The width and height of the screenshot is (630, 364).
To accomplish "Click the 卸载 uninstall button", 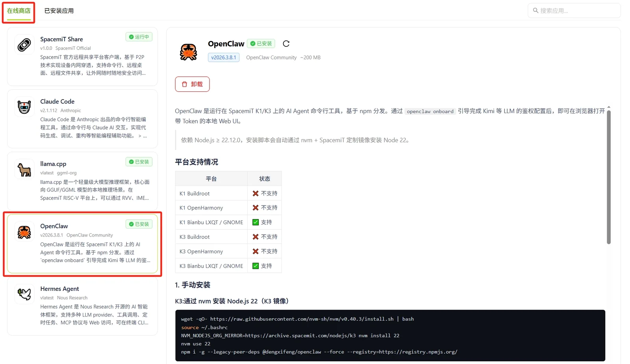I will (x=192, y=84).
